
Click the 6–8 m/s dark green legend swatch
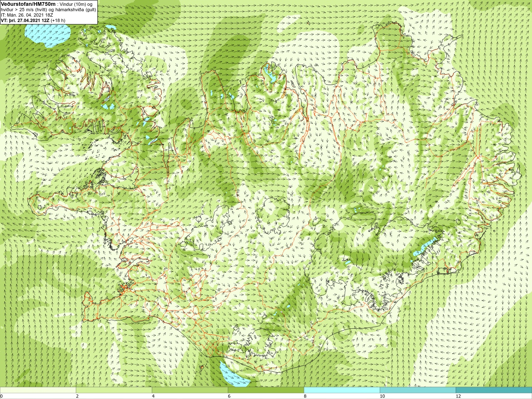[x=266, y=390]
